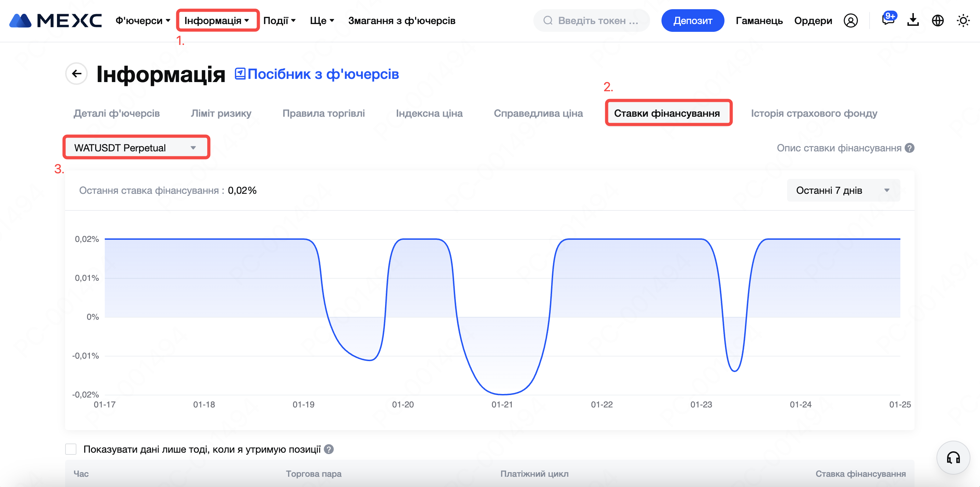
Task: Enable show data only when holding positions
Action: pos(71,450)
